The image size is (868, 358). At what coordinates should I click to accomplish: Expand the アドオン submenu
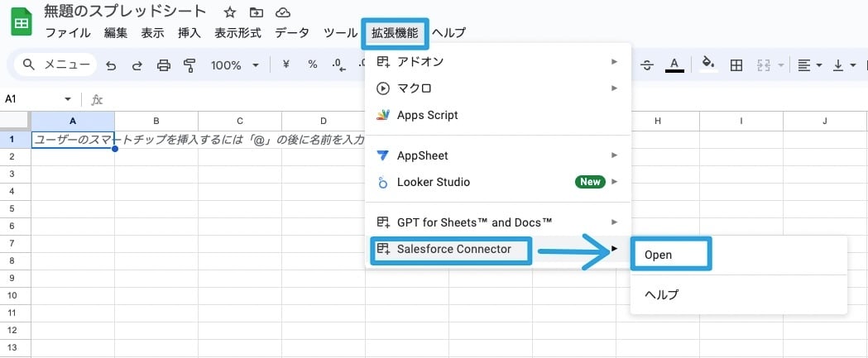(x=497, y=61)
